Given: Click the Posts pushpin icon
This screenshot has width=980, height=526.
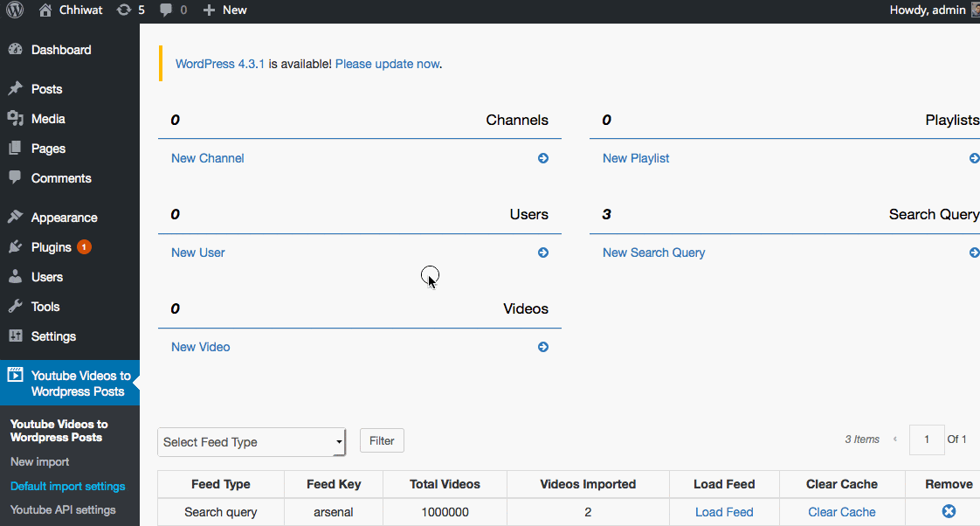Looking at the screenshot, I should tap(16, 89).
